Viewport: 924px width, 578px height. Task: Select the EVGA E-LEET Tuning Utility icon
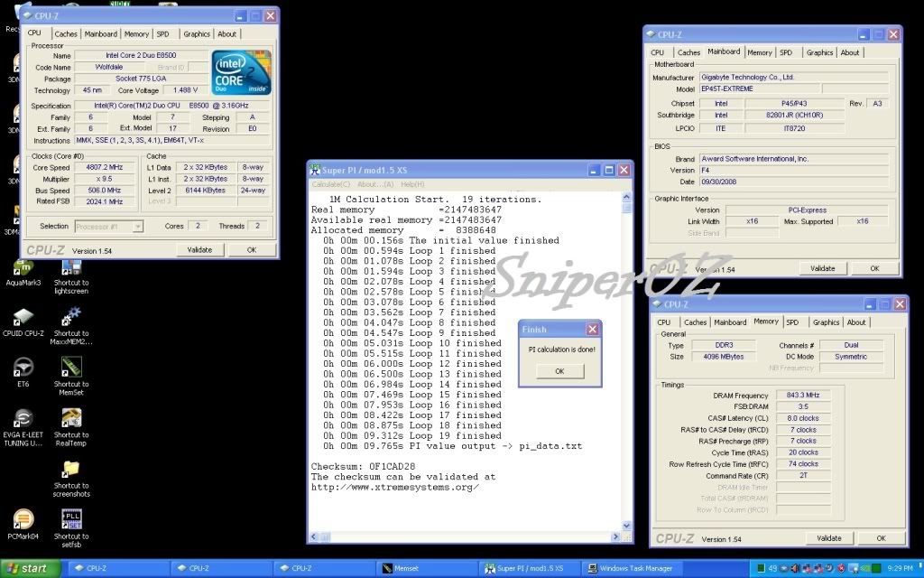(24, 419)
